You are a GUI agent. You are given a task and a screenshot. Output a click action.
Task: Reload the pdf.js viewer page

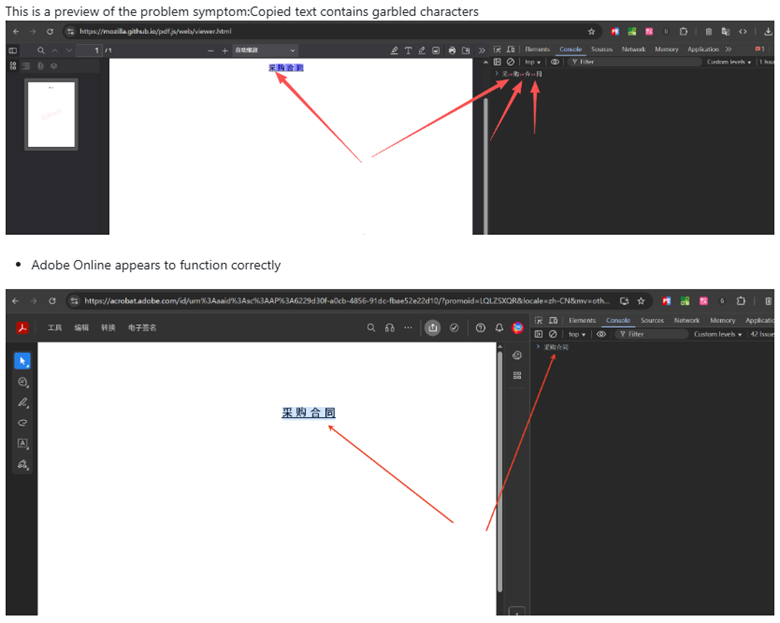pos(50,31)
